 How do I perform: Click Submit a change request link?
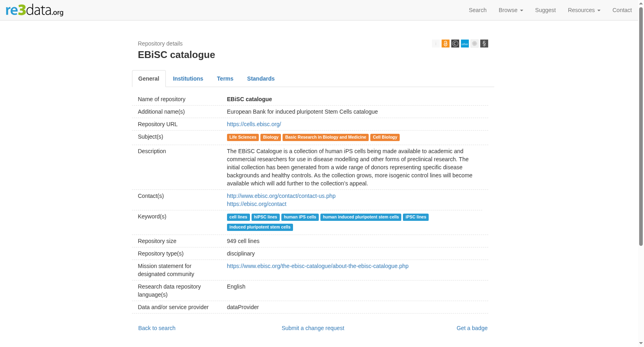click(x=313, y=328)
